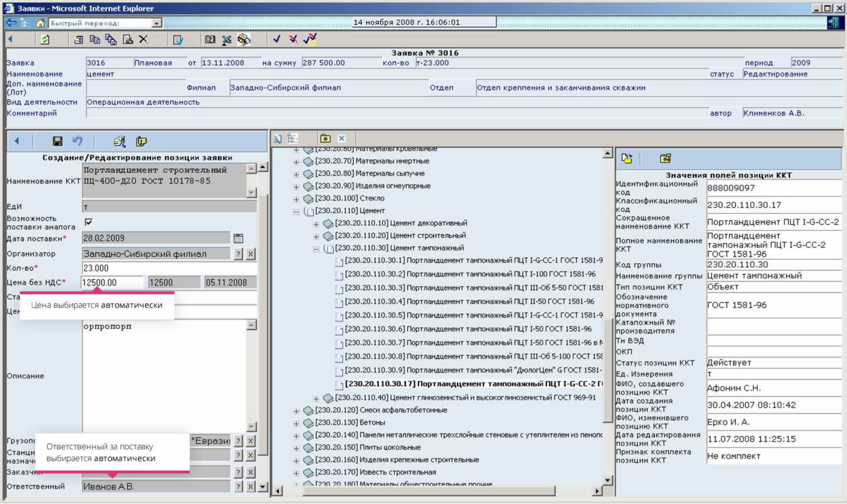Click the home icon in navigation bar

pyautogui.click(x=40, y=23)
